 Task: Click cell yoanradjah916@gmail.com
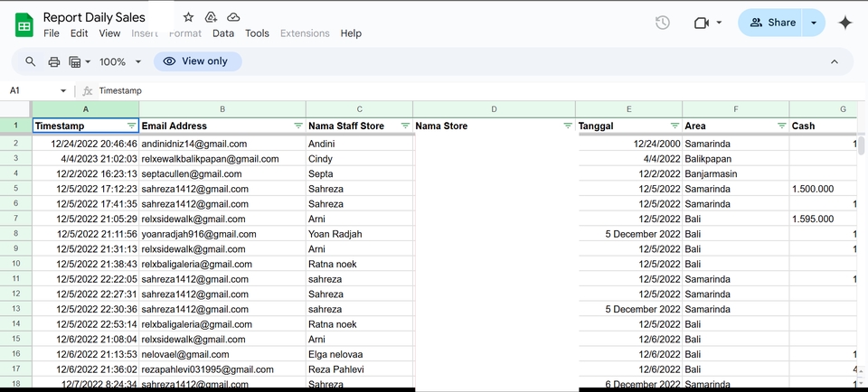tap(222, 234)
